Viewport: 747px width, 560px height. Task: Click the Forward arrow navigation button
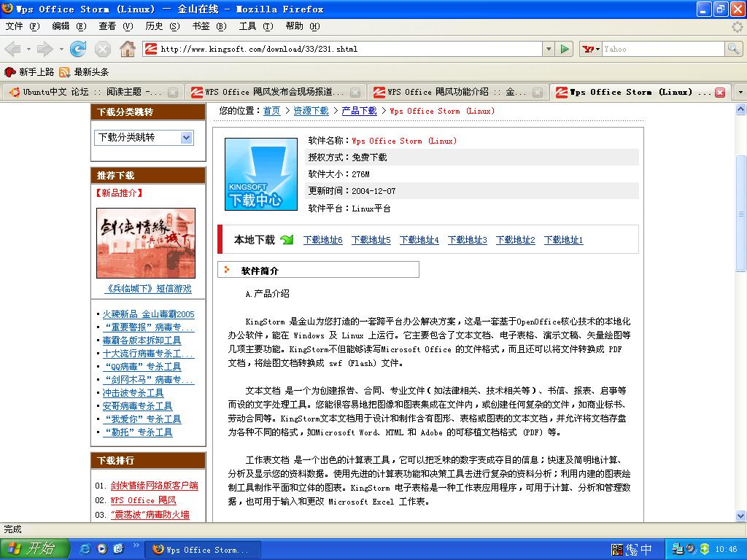(44, 49)
